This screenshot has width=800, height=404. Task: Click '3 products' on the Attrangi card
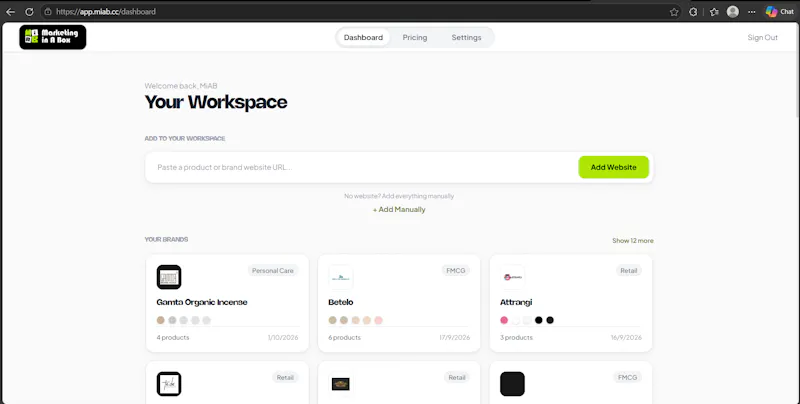(516, 338)
